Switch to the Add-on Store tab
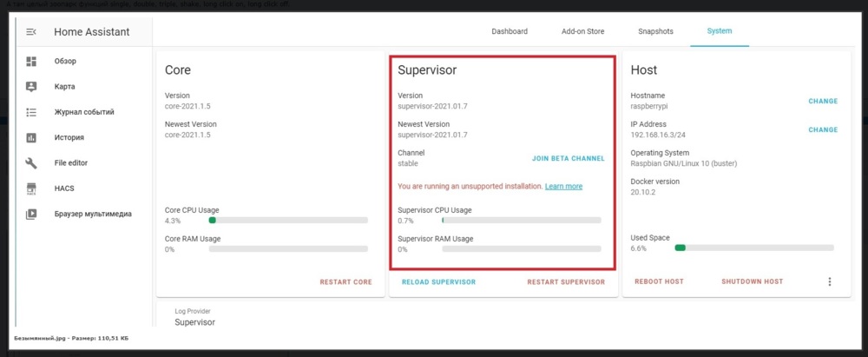Screen dimensions: 868x357 [x=583, y=31]
